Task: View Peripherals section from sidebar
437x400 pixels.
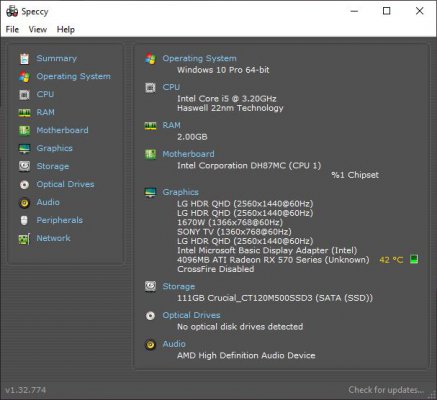Action: click(60, 220)
